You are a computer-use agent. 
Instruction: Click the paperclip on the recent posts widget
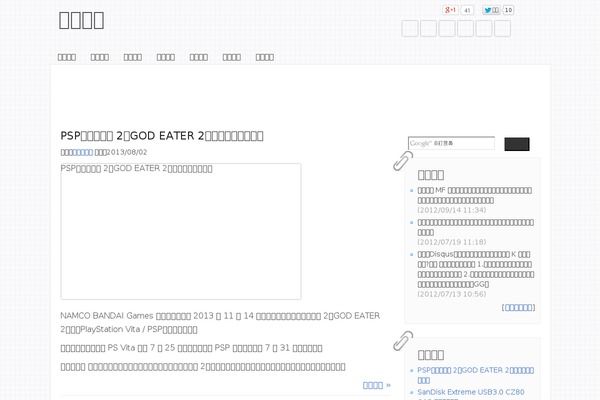click(x=403, y=341)
